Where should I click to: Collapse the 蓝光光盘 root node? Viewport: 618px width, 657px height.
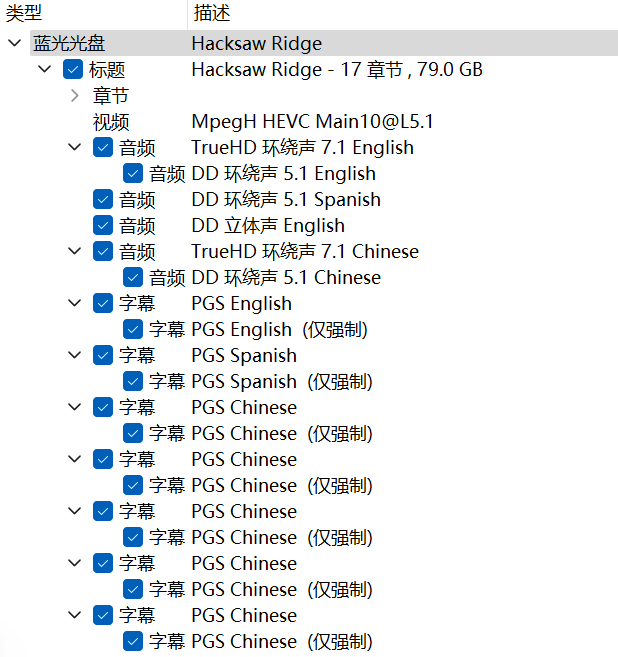(x=15, y=43)
